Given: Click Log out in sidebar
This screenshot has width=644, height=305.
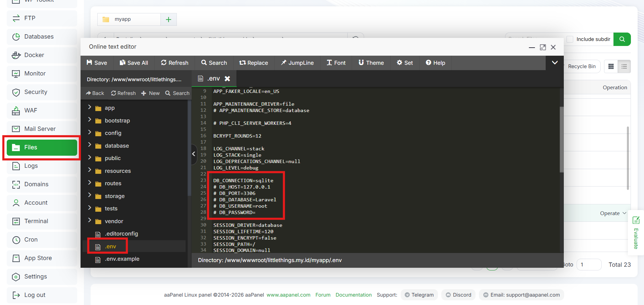Looking at the screenshot, I should coord(42,295).
